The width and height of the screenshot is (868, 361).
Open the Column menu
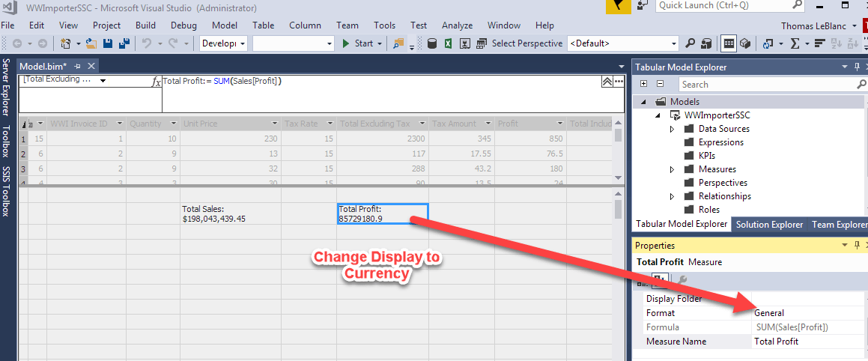pos(305,25)
